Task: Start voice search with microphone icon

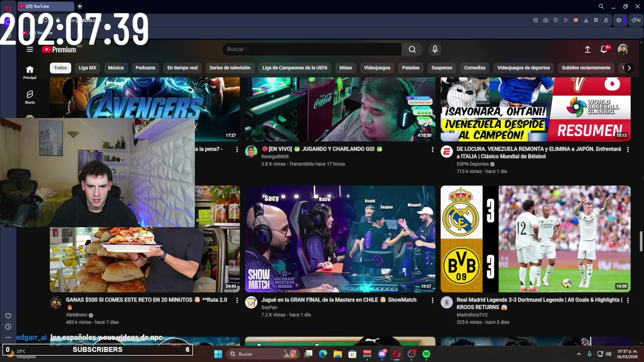Action: [435, 49]
